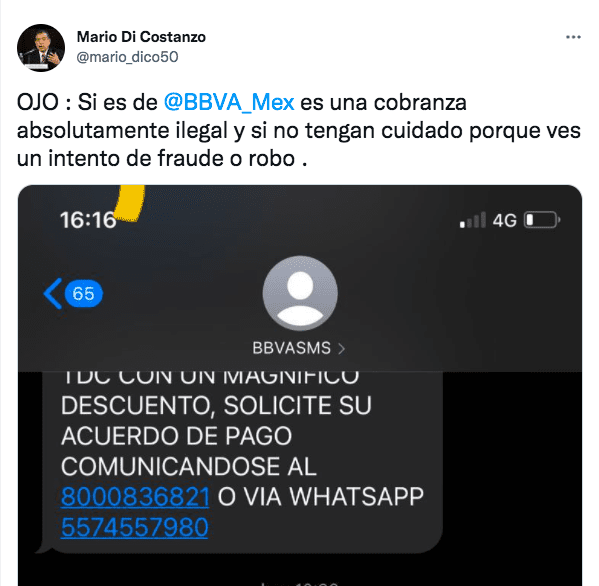
Task: Open the tweet's three-dot more options menu
Action: pos(573,37)
